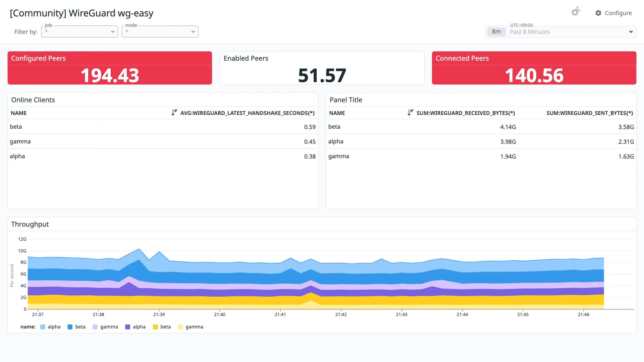
Task: Click the 0.59 handshake value
Action: (310, 127)
